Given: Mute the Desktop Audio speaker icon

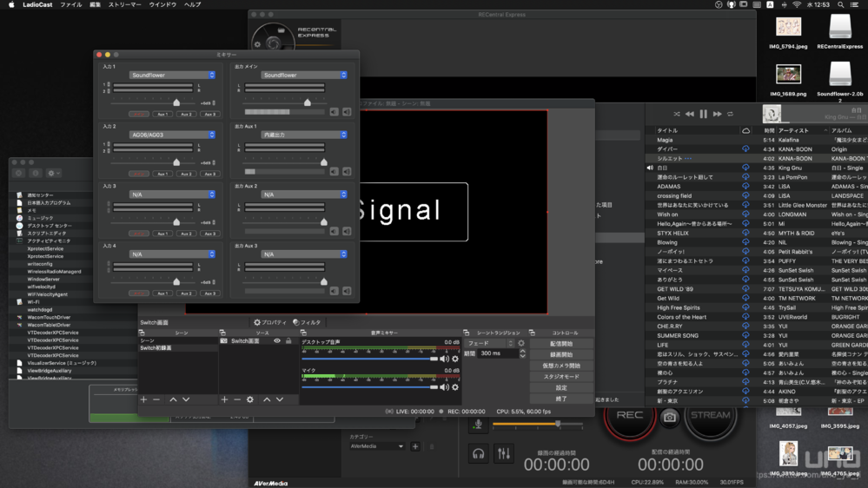Looking at the screenshot, I should point(444,359).
